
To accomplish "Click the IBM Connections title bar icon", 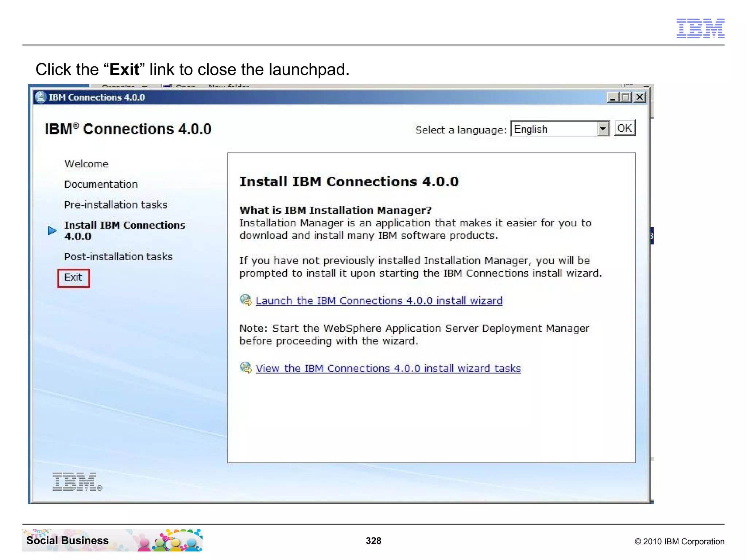I will point(40,97).
